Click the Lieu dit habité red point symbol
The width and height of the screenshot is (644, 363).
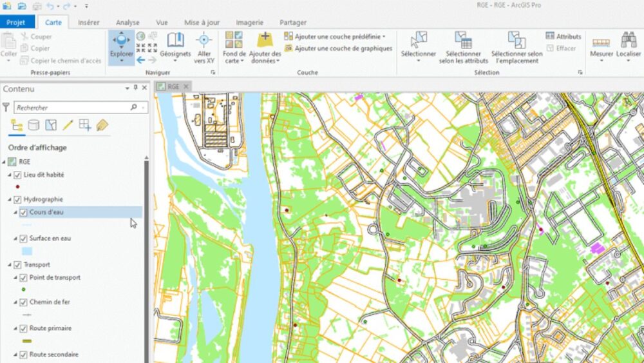click(x=17, y=186)
